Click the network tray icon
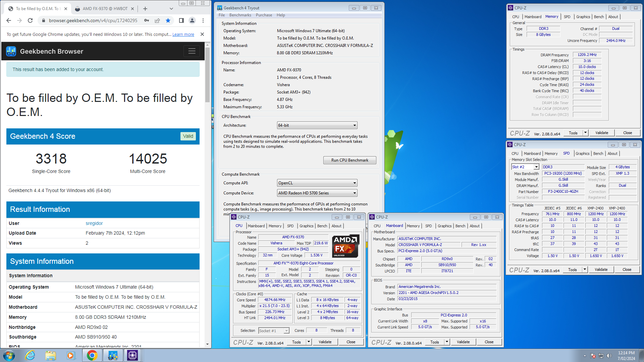 click(601, 356)
